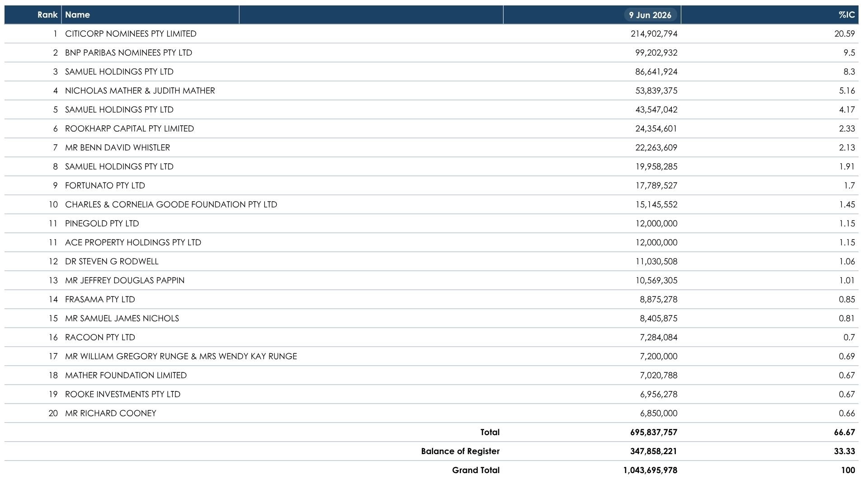This screenshot has width=868, height=488.
Task: Click RACOON PTY LTD
Action: [x=100, y=337]
